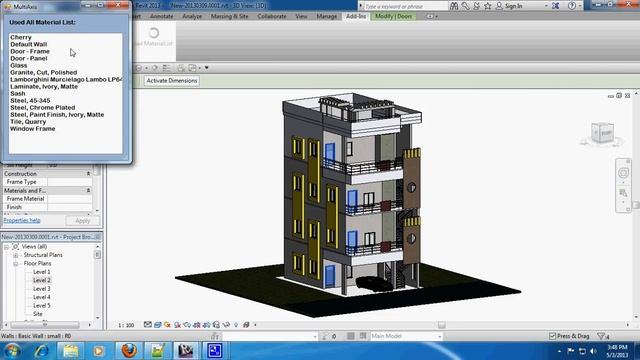Expand the Structural Plans node
Image resolution: width=640 pixels, height=360 pixels.
pos(16,255)
